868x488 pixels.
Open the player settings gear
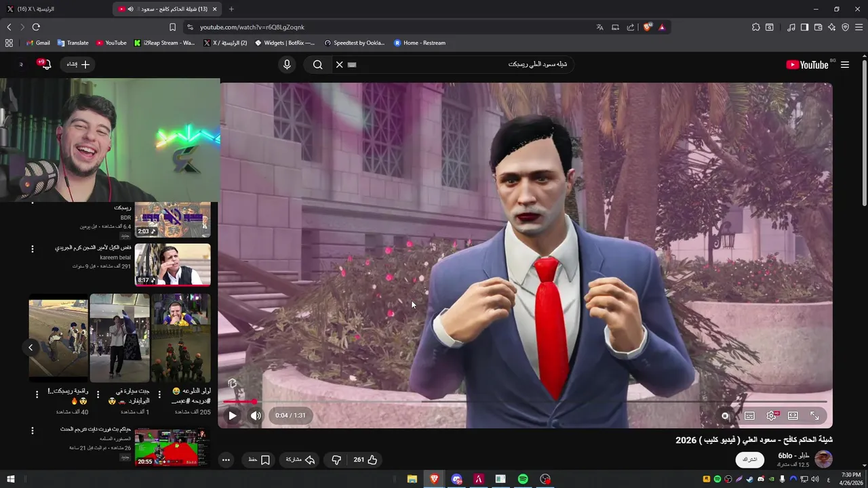[x=771, y=415]
